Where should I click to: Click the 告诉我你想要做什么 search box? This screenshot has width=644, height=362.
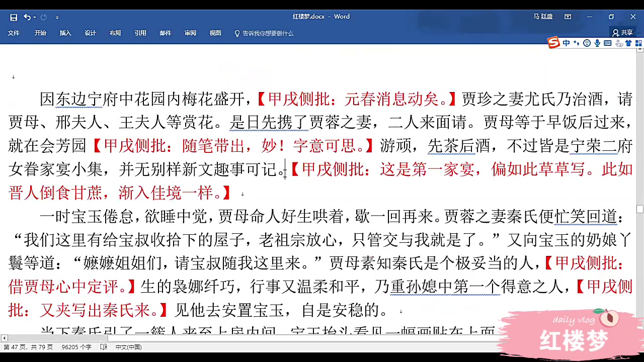[264, 33]
